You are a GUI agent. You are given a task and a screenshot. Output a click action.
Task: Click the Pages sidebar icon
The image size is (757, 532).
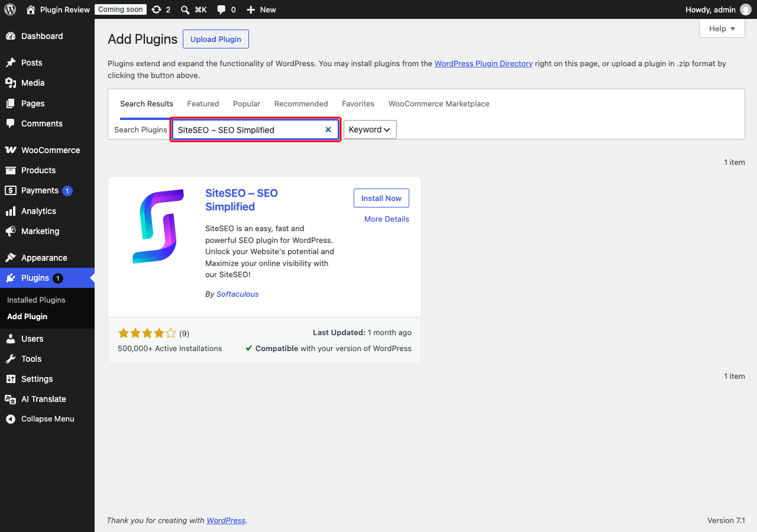tap(11, 103)
